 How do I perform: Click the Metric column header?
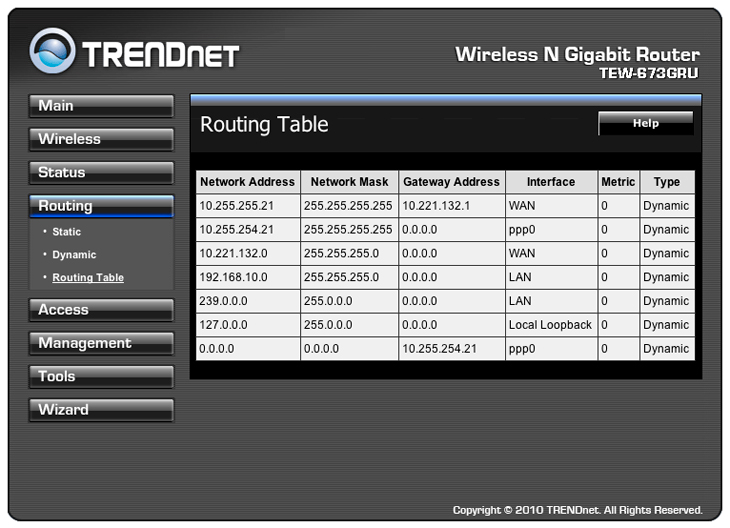coord(617,182)
